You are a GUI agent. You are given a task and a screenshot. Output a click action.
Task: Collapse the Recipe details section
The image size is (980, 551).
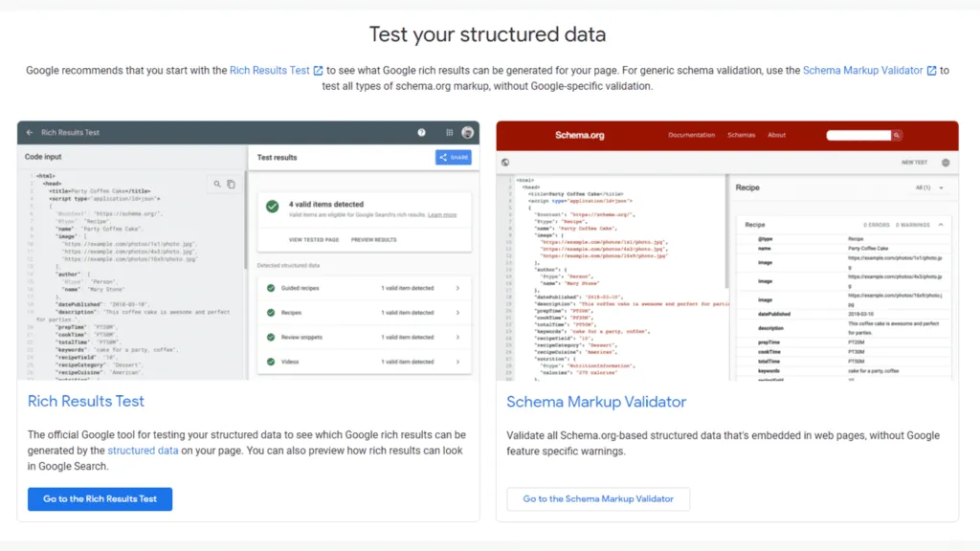[x=941, y=225]
